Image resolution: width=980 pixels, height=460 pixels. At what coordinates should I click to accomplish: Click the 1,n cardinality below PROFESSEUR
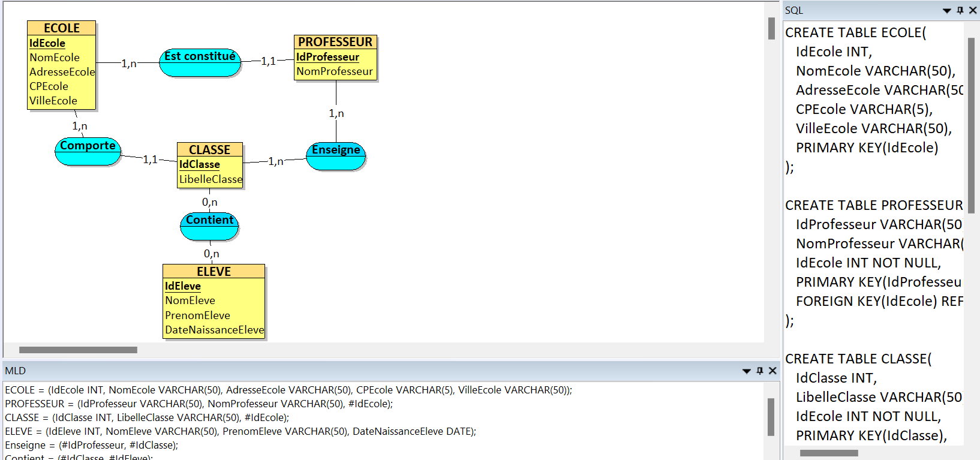click(x=336, y=113)
